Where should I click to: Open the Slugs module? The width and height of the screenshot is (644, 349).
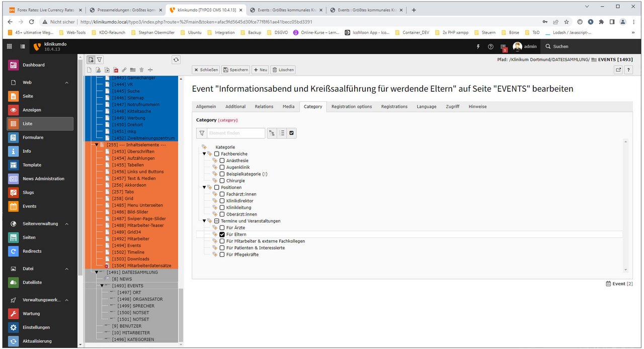pos(40,192)
